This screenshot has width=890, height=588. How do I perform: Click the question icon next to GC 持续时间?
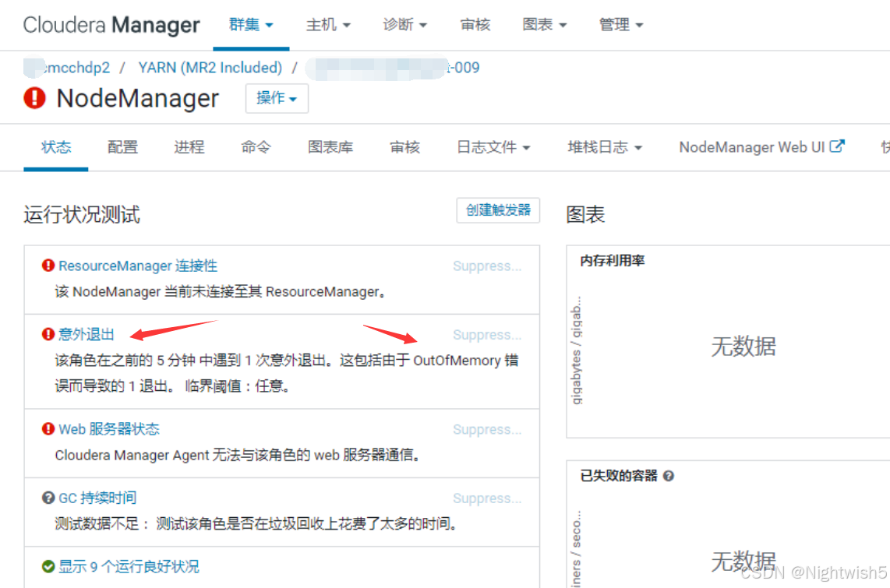(x=48, y=498)
